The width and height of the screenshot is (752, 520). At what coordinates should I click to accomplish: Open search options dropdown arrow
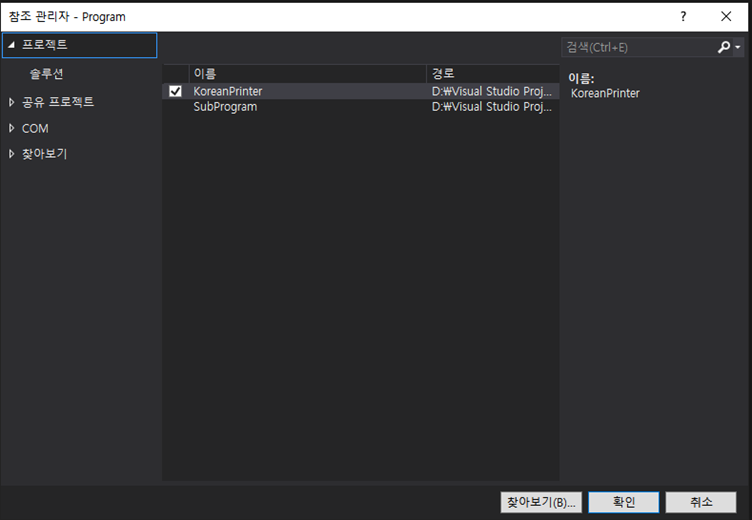pyautogui.click(x=738, y=47)
